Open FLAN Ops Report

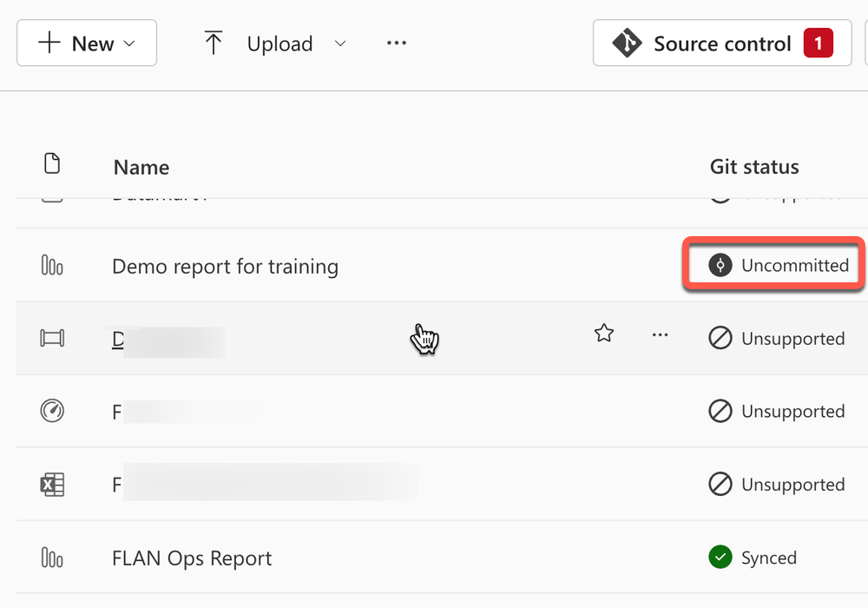click(x=192, y=558)
